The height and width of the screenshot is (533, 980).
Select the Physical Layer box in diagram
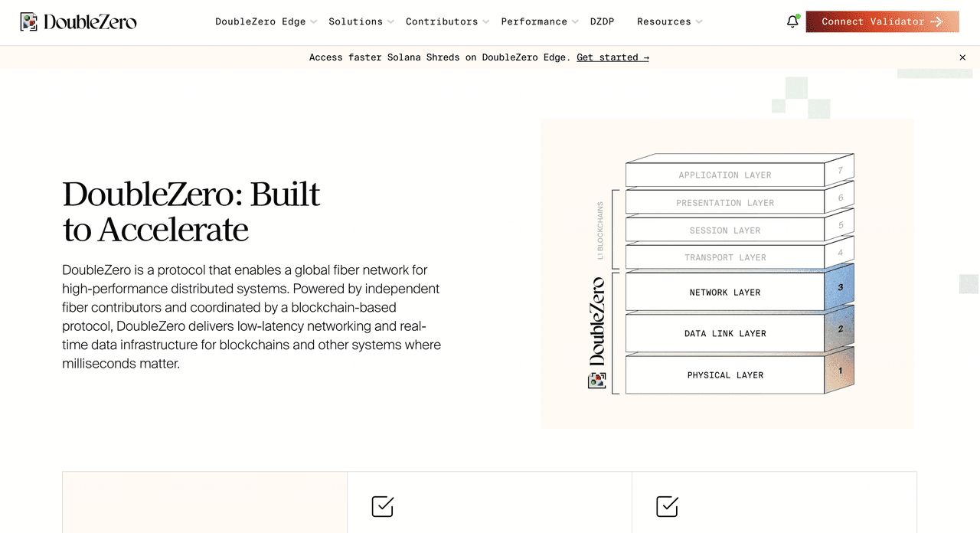click(725, 375)
